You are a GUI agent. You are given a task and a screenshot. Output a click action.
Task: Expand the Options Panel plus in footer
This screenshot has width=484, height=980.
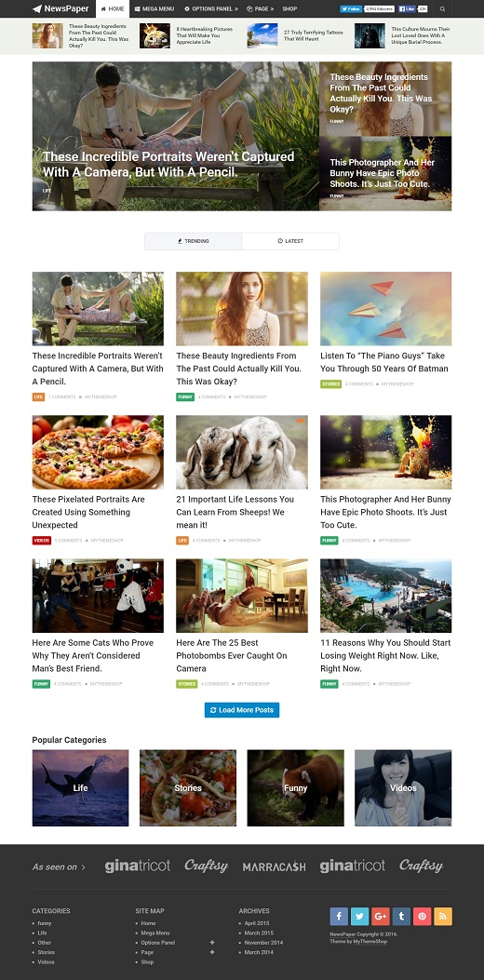tap(212, 943)
